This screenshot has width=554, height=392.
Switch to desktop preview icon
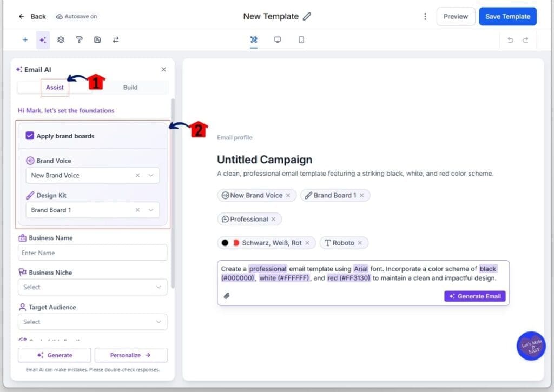277,39
